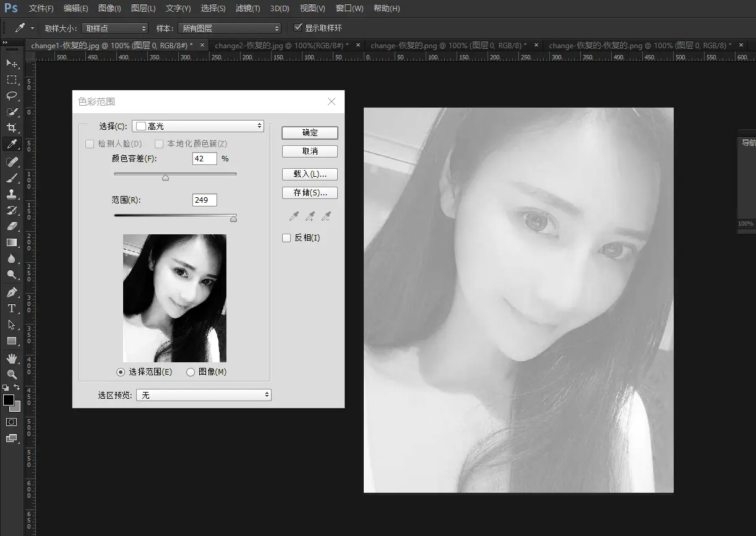Select the Dodge tool
The image size is (756, 536).
click(12, 274)
